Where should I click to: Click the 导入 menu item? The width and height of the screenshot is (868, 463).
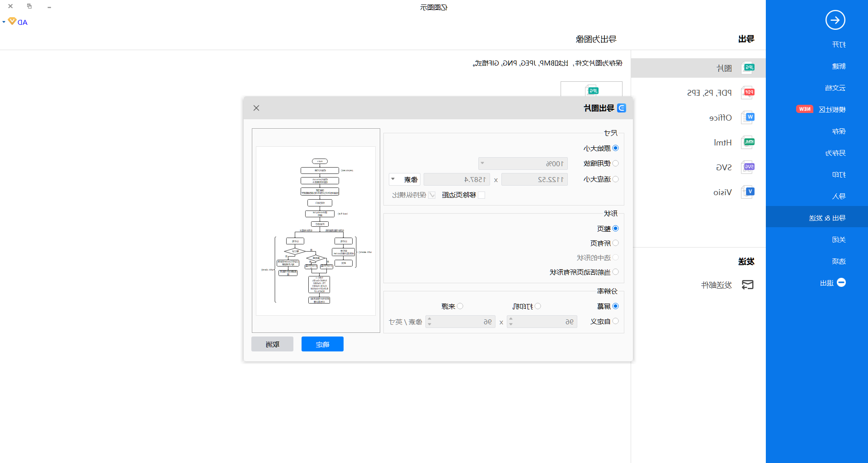[x=839, y=196]
